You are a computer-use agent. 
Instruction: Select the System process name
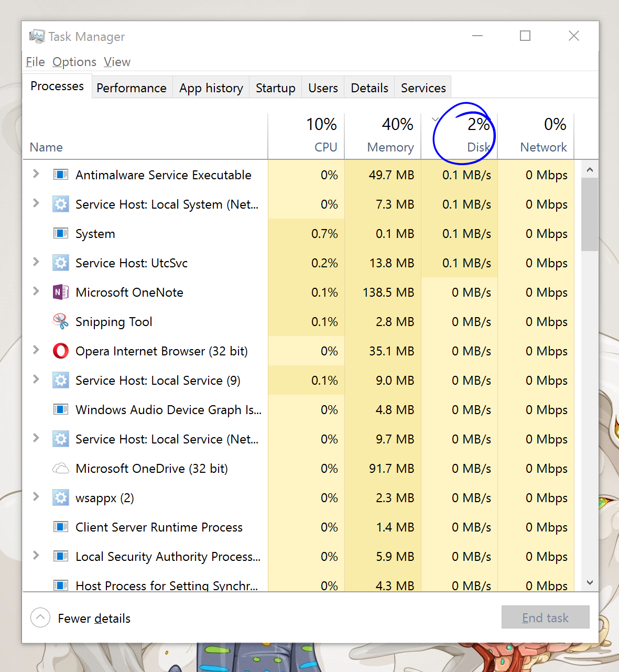pos(95,234)
